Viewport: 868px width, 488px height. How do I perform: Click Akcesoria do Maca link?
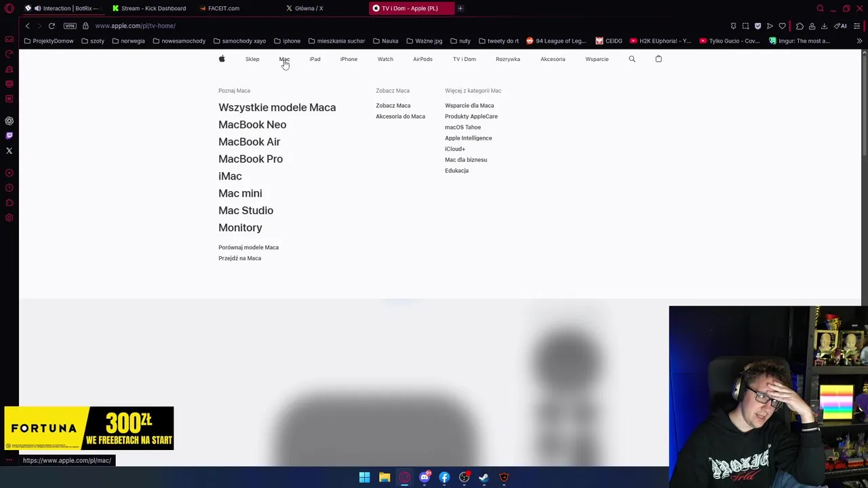tap(400, 117)
